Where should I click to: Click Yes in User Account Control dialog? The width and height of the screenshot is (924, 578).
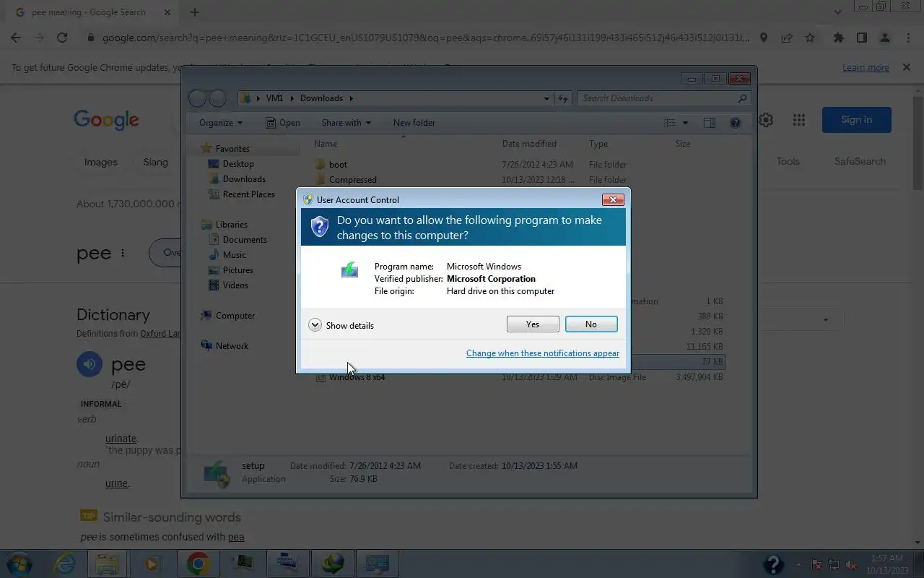533,324
